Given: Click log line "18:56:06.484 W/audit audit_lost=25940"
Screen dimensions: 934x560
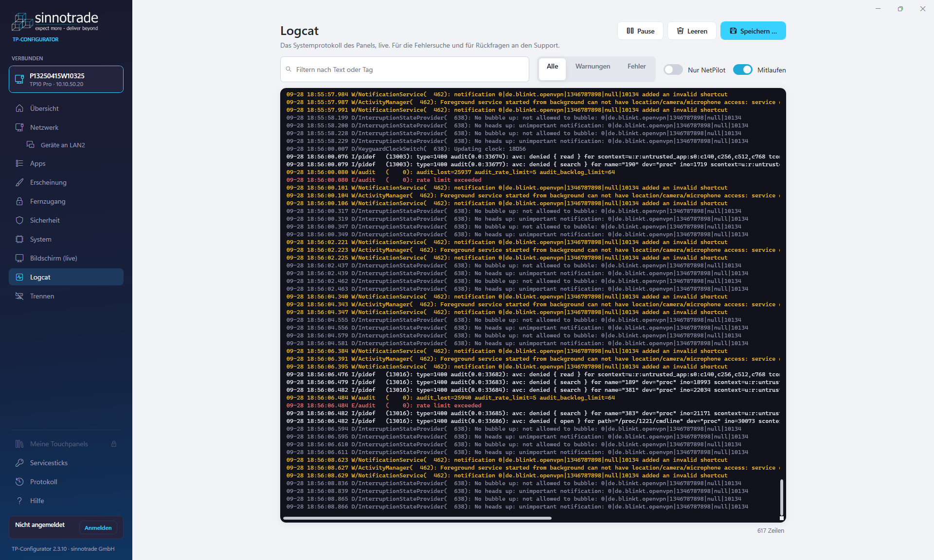Looking at the screenshot, I should tap(450, 398).
